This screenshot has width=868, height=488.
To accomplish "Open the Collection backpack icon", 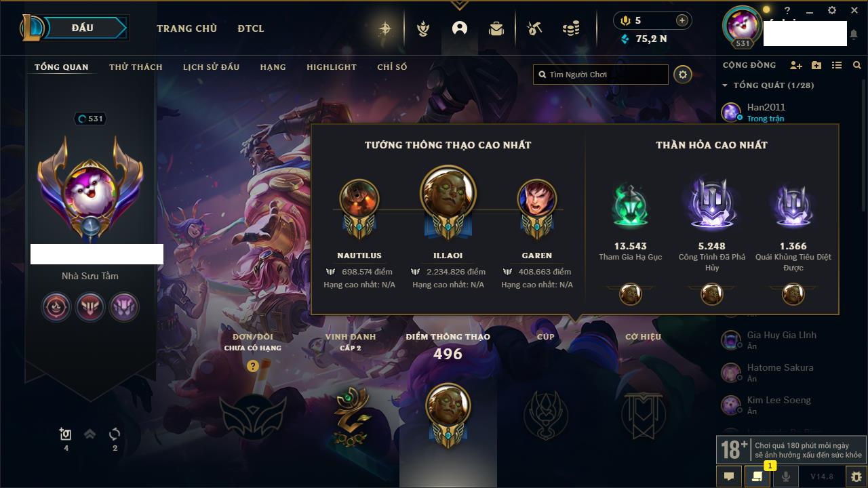I will pos(496,28).
